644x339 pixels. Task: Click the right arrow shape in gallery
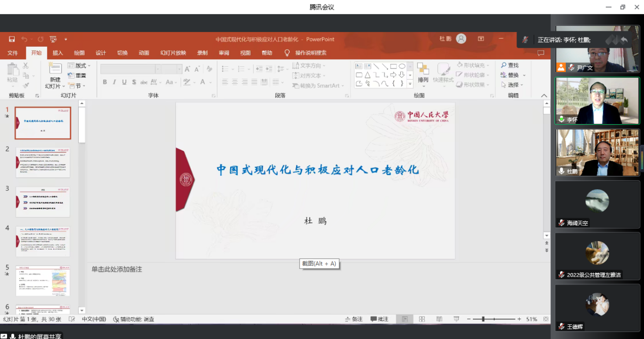pyautogui.click(x=393, y=75)
